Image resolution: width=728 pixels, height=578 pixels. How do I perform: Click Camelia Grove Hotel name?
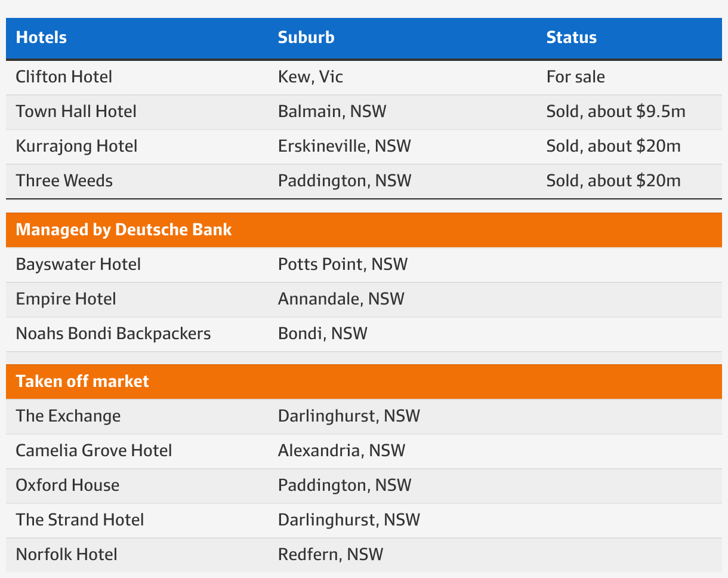point(94,451)
